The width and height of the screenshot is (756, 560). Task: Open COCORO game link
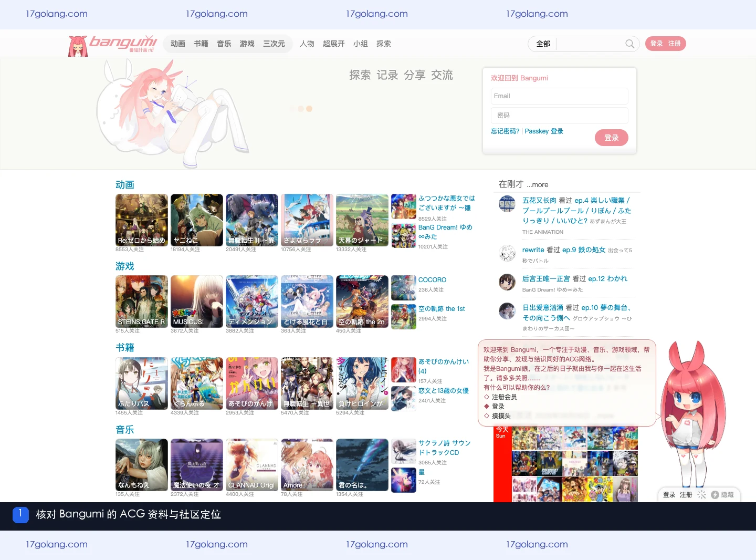click(432, 280)
